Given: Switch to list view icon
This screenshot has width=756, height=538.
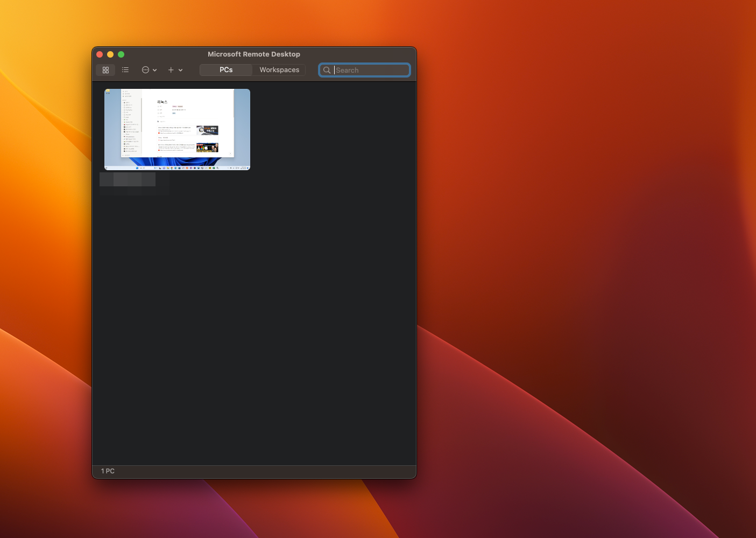Looking at the screenshot, I should 125,70.
